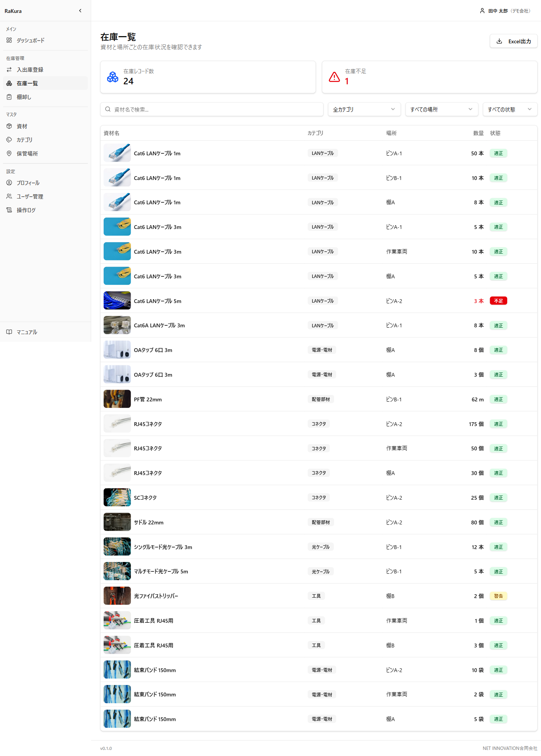Select the シングルモード光ケーブル 3m row name

tap(163, 547)
